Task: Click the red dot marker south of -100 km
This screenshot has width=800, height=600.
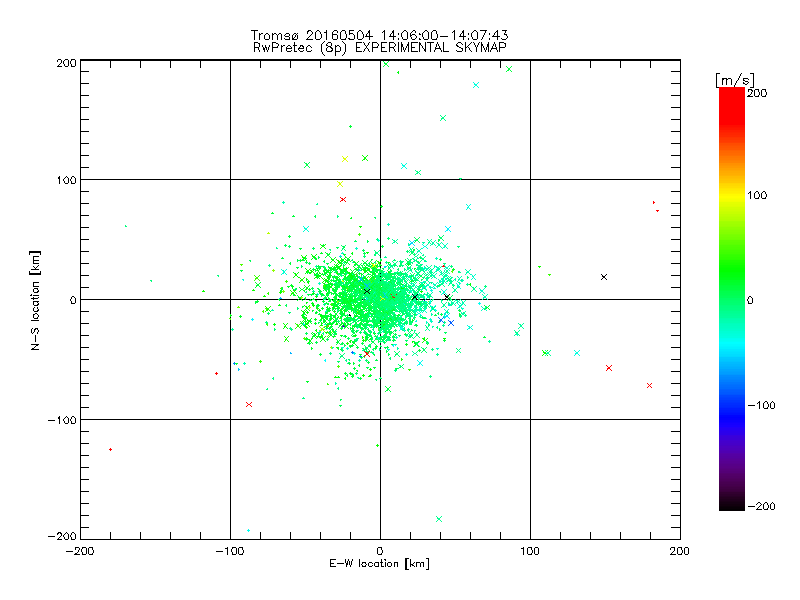Action: click(111, 449)
